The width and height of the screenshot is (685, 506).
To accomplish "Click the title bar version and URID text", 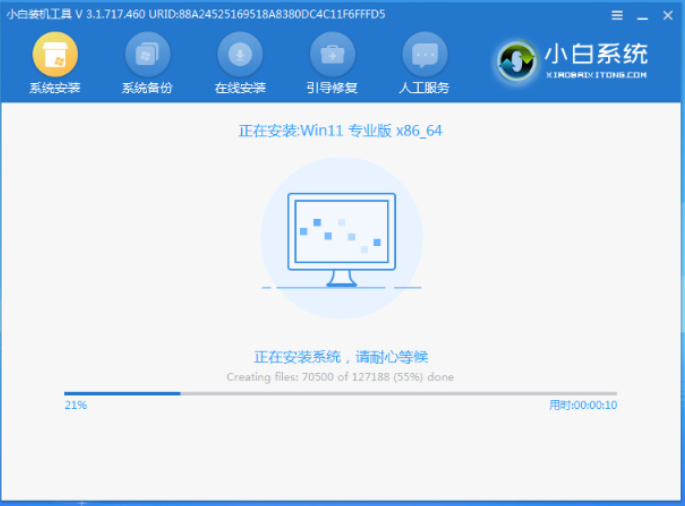I will pos(196,14).
